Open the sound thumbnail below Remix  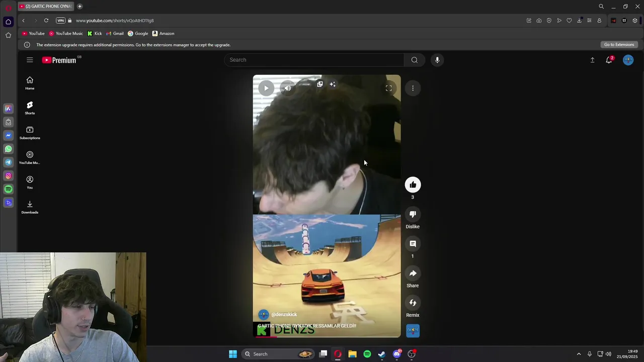click(x=413, y=330)
